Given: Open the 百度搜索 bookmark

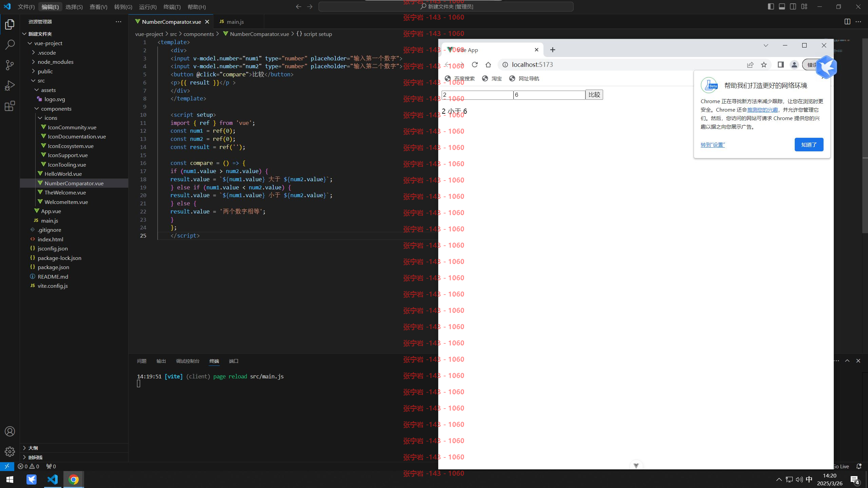Looking at the screenshot, I should click(460, 79).
